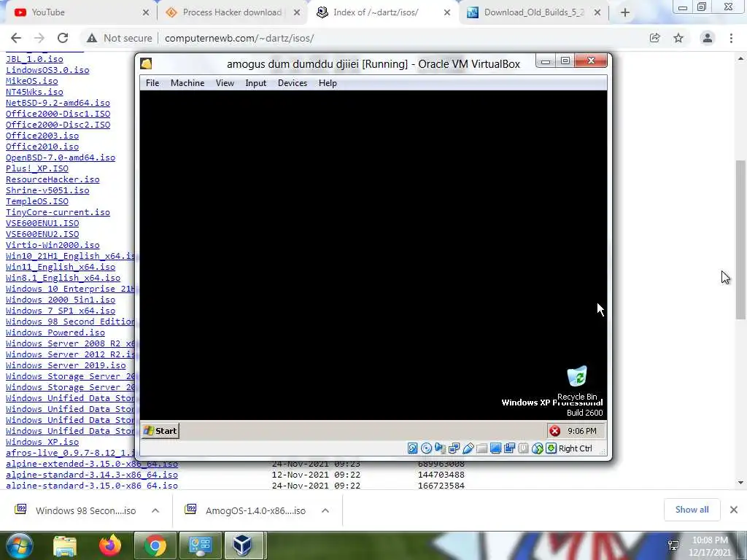Open the Windows_XP.iso link
This screenshot has width=747, height=560.
(42, 442)
